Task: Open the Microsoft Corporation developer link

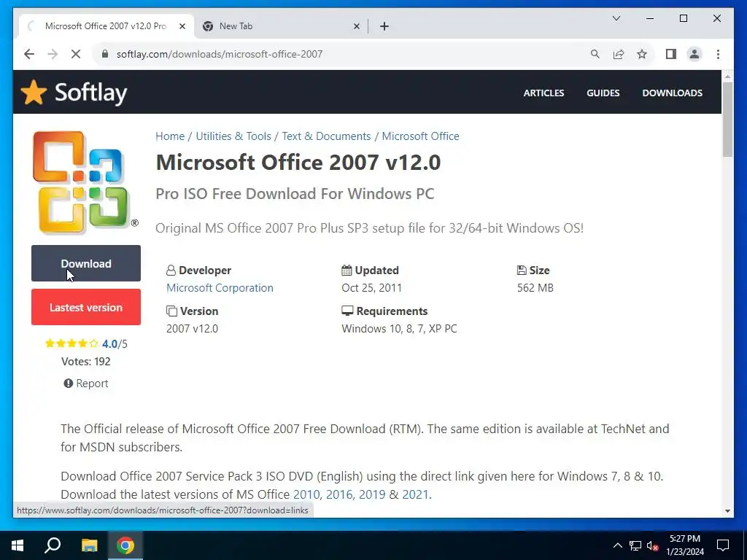Action: pyautogui.click(x=220, y=287)
